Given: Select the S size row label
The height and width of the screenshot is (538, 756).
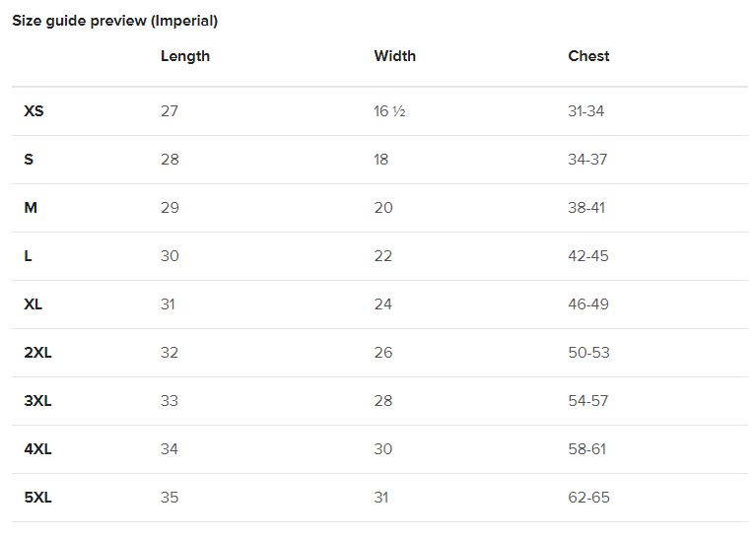Looking at the screenshot, I should 29,160.
